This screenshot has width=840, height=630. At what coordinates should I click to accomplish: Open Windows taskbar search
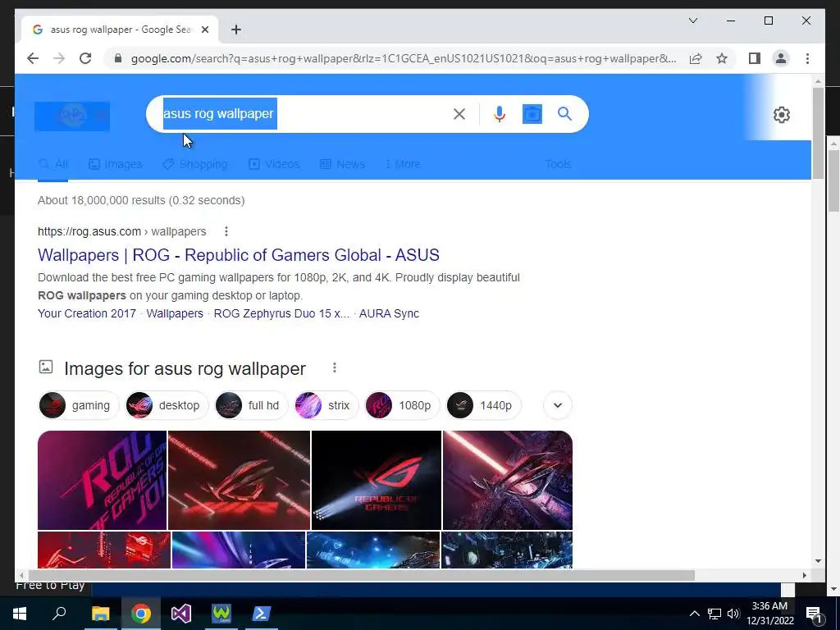pyautogui.click(x=59, y=614)
